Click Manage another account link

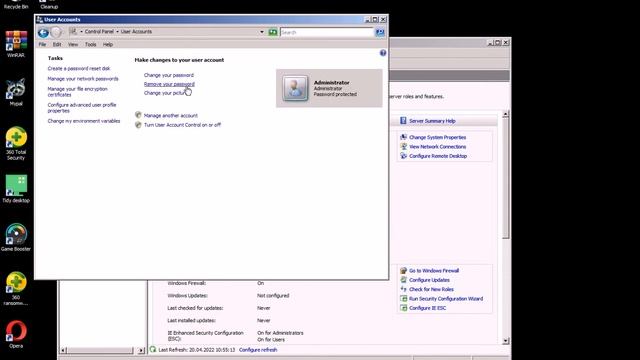click(171, 116)
